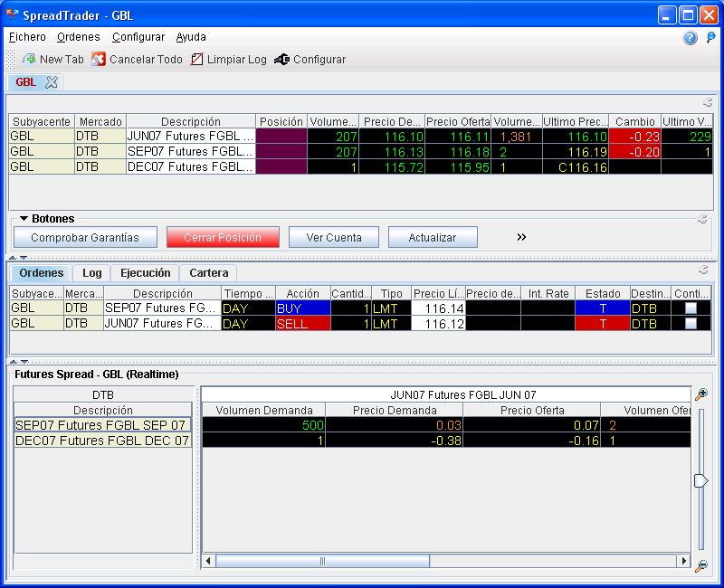Tick the checkbox on the SELL order row
724x588 pixels.
tap(691, 323)
